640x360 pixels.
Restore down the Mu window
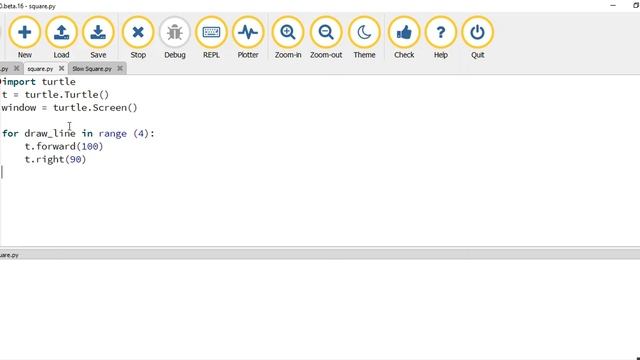click(x=636, y=6)
